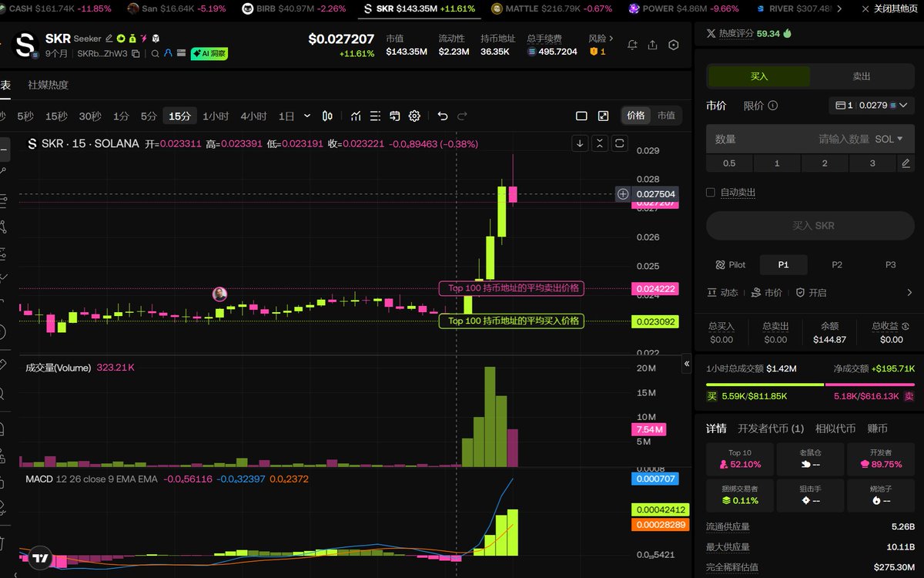Click the price alert bell icon
This screenshot has height=578, width=924.
coord(632,45)
